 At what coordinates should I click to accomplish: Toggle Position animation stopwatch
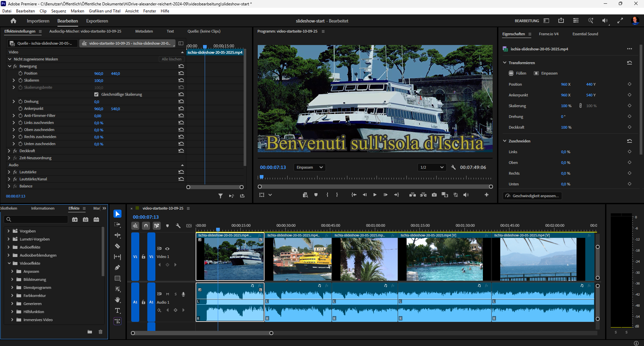[20, 73]
